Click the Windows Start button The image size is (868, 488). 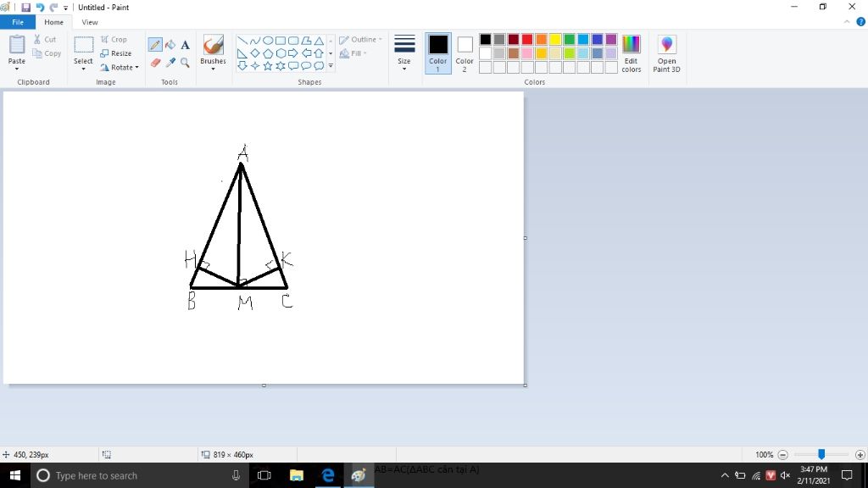coord(15,475)
